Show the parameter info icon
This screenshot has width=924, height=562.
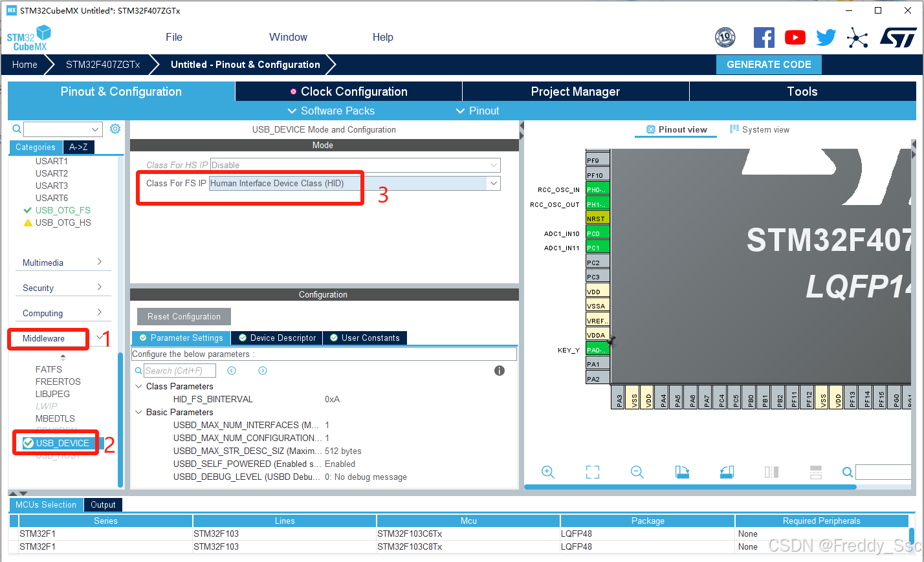click(x=500, y=371)
